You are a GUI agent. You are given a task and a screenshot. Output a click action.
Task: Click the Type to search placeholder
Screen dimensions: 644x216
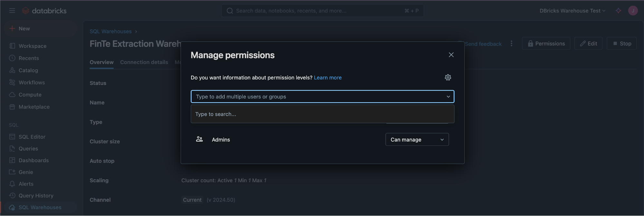pyautogui.click(x=216, y=114)
